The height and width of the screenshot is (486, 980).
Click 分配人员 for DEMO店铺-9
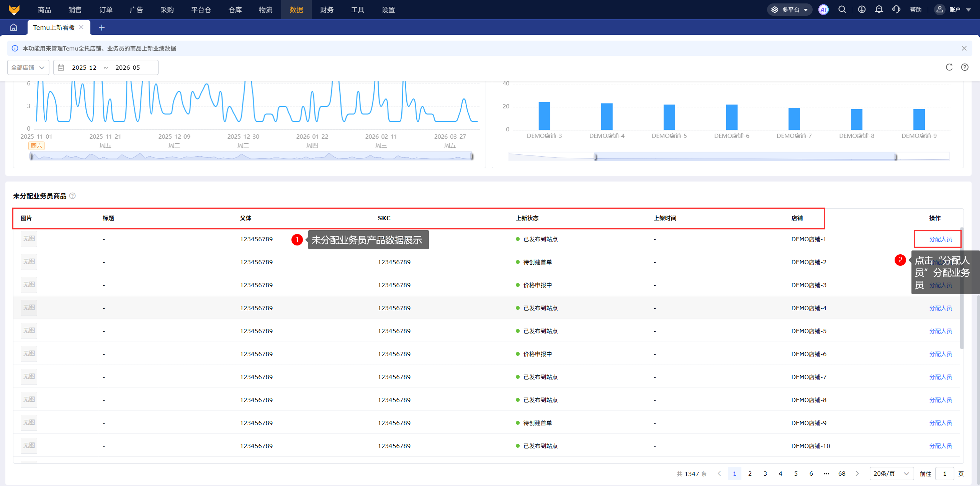[940, 423]
